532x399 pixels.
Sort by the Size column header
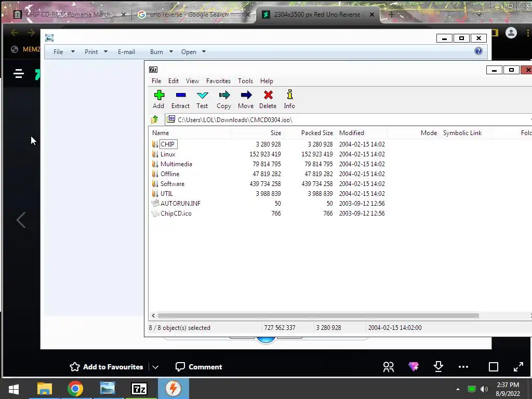click(258, 132)
